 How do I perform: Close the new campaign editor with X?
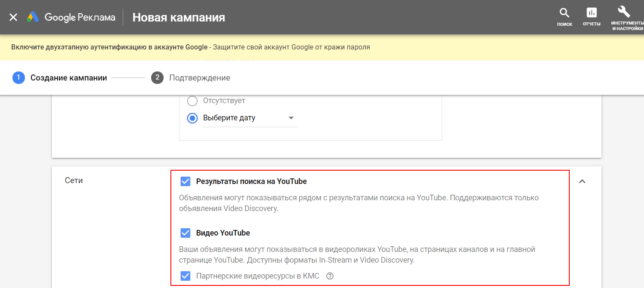[13, 17]
